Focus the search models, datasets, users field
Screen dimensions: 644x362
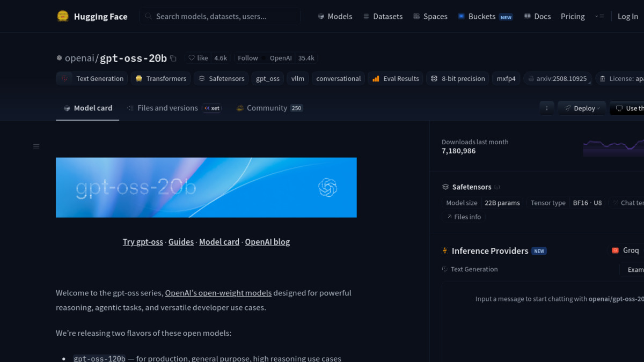[x=220, y=17]
